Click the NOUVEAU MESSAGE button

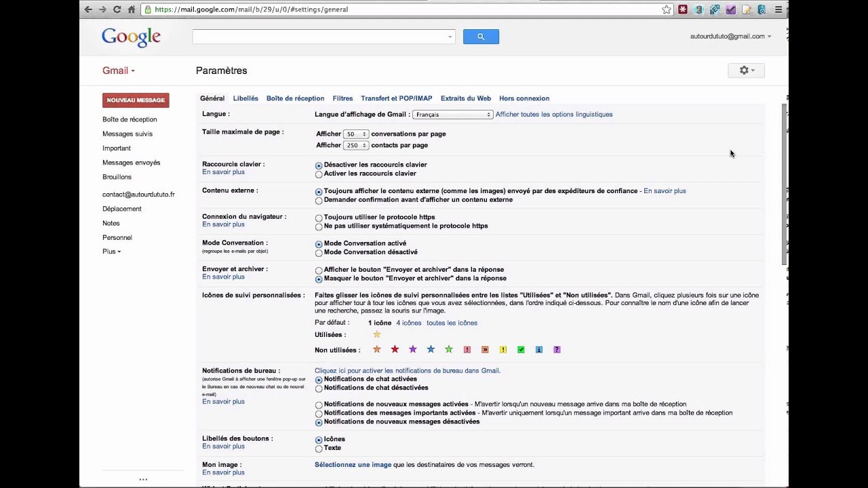click(136, 100)
